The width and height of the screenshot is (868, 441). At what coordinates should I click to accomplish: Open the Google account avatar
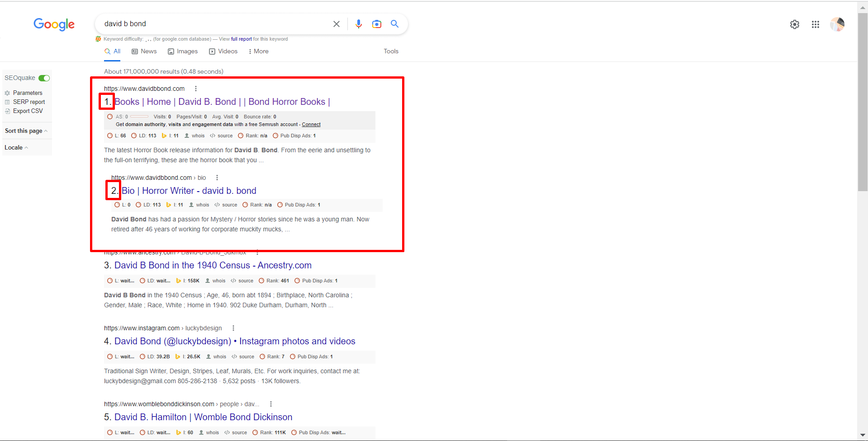[837, 24]
